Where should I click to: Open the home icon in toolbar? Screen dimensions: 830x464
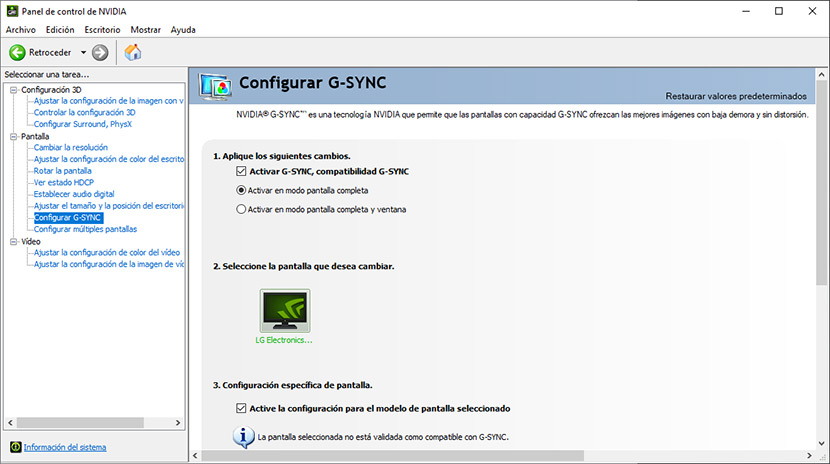[x=132, y=52]
